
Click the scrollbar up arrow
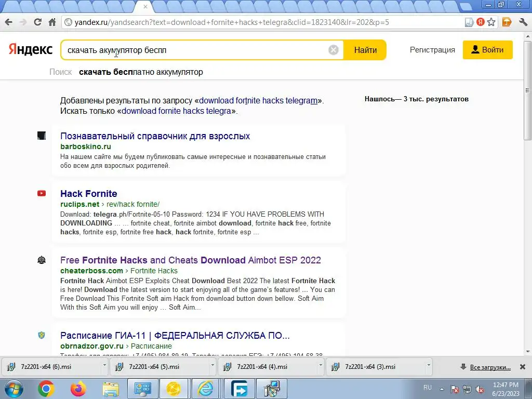tap(527, 36)
